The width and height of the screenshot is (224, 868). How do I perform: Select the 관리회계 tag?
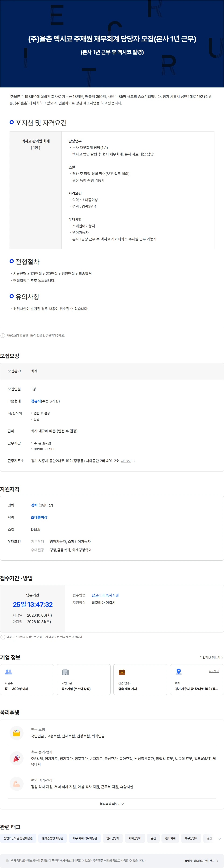(x=170, y=838)
